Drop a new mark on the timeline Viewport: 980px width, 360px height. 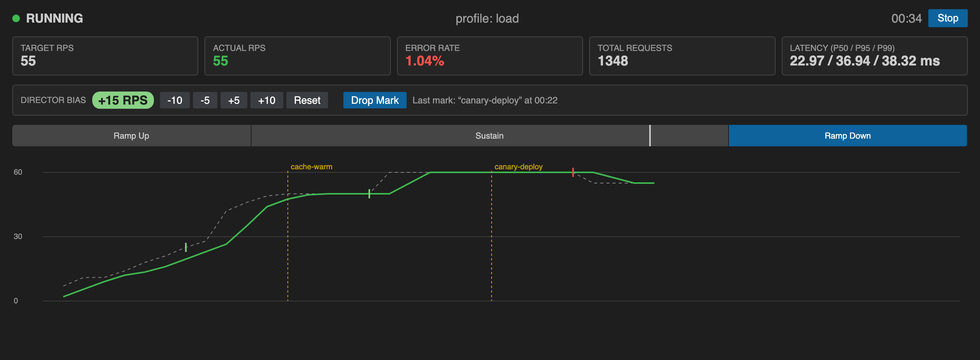375,100
